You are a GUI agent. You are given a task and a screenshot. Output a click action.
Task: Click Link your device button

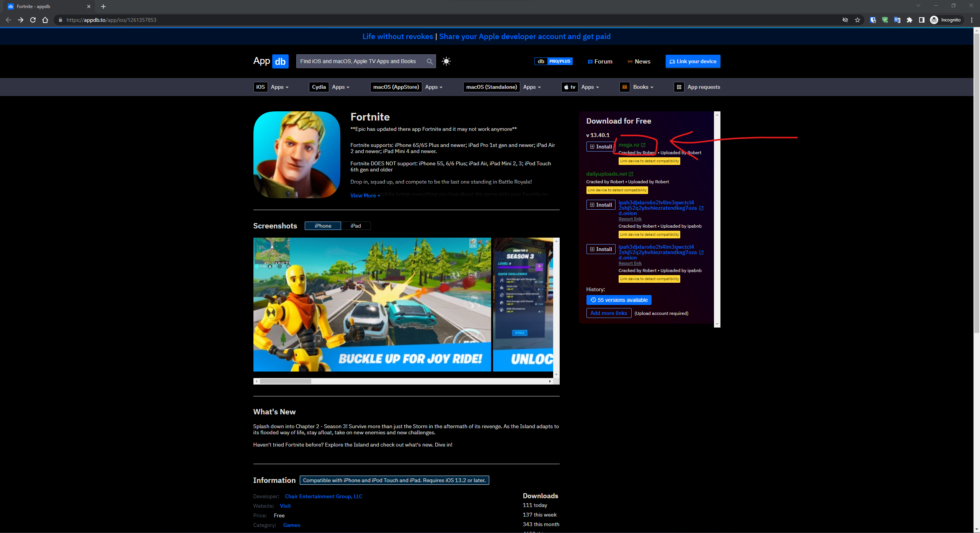693,61
